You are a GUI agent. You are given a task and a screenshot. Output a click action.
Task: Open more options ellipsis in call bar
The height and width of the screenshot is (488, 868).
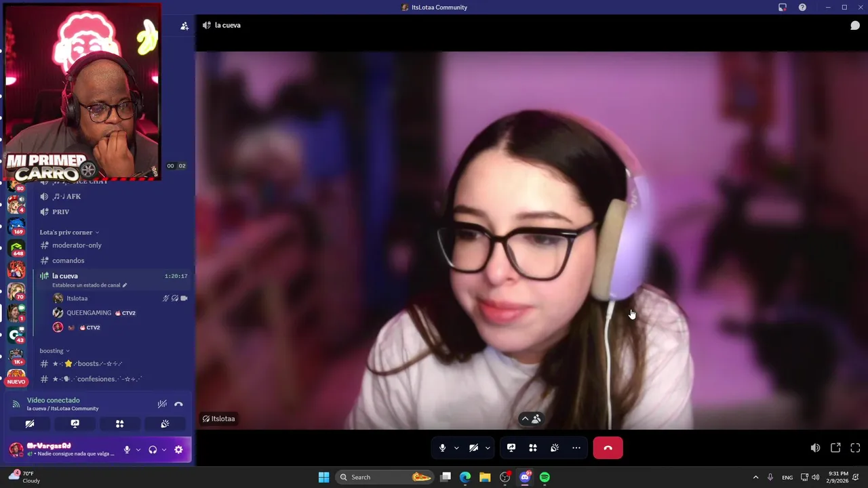[576, 448]
